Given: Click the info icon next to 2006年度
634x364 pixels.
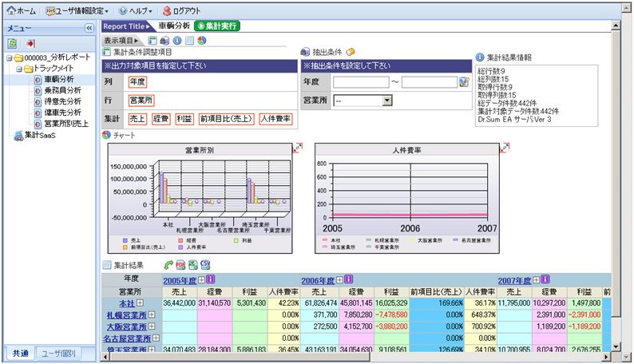Looking at the screenshot, I should click(x=349, y=279).
